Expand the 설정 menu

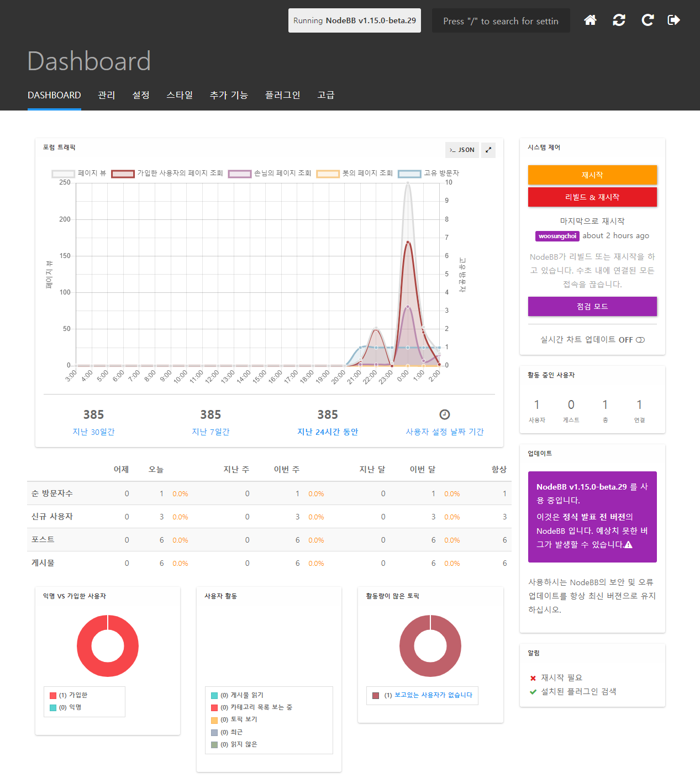tap(141, 95)
